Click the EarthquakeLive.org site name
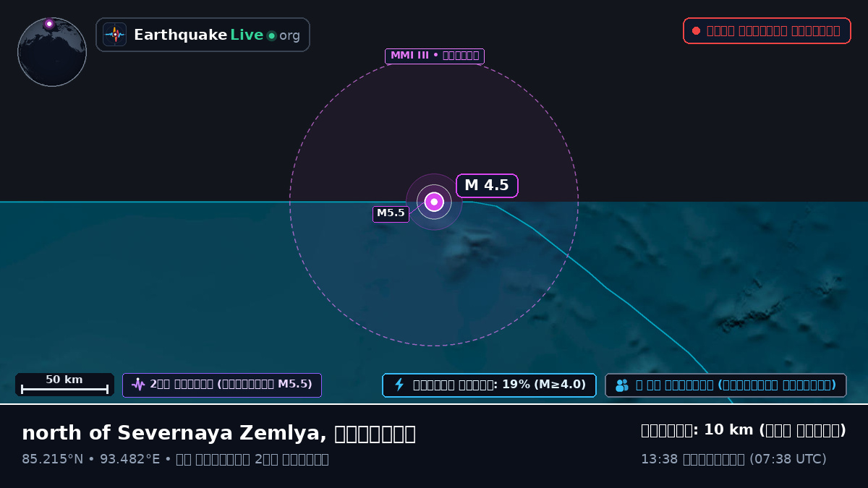 (x=217, y=35)
